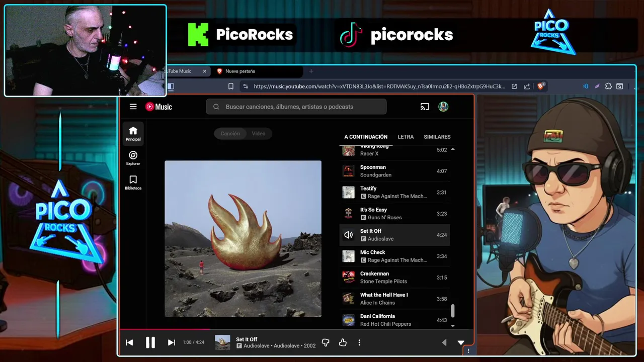The image size is (644, 362).
Task: Click Guns N' Roses artist name
Action: coord(384,217)
